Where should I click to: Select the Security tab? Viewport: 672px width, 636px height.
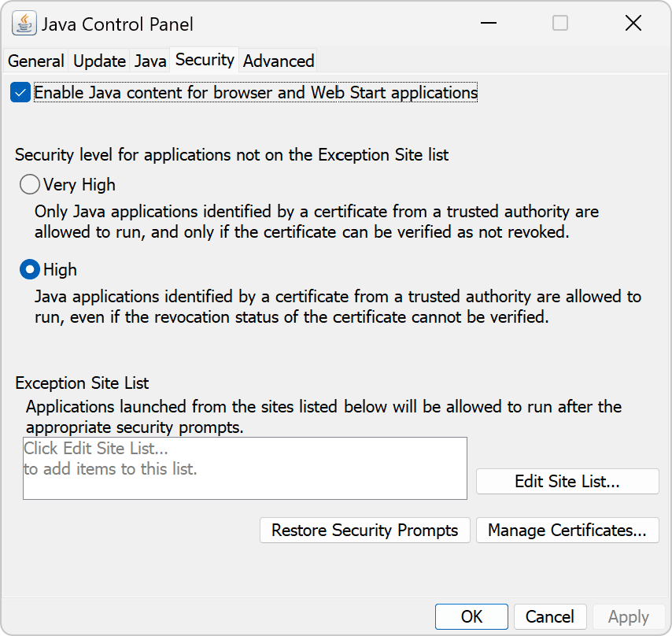click(205, 60)
